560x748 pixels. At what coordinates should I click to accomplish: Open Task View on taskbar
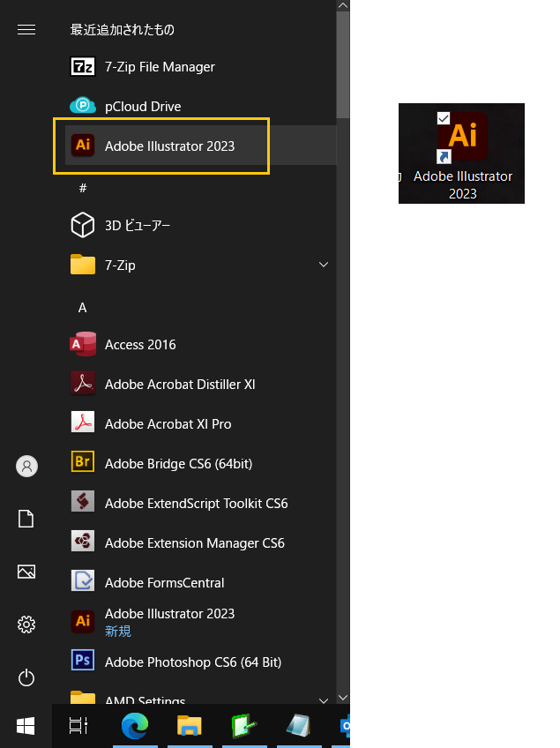click(x=78, y=726)
